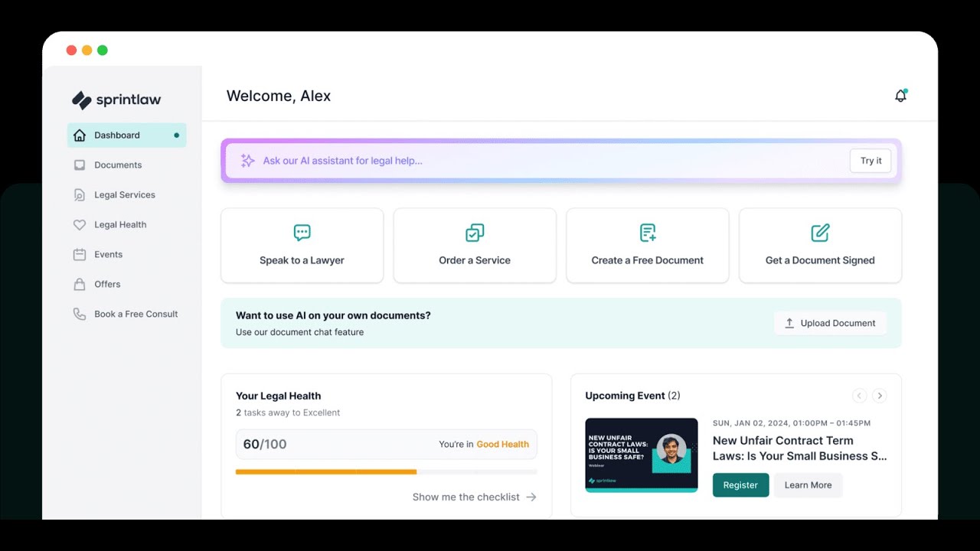
Task: Click the Good Health status text
Action: click(x=503, y=445)
